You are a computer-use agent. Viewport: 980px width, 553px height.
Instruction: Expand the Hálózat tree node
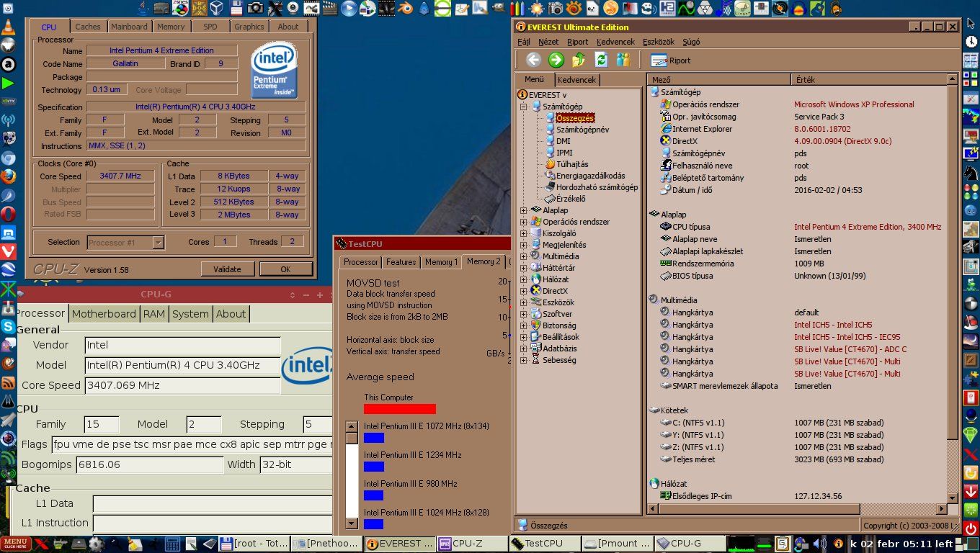(524, 279)
